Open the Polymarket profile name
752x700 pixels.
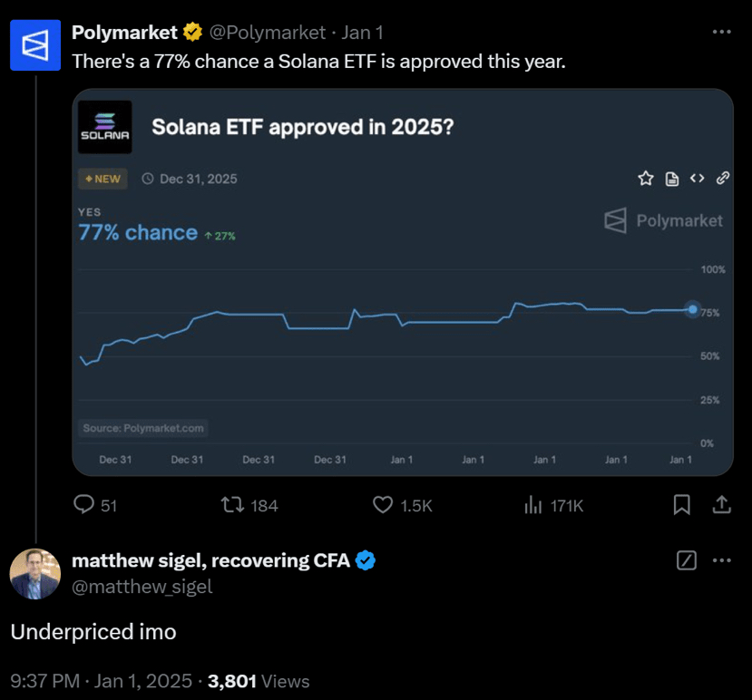coord(124,33)
